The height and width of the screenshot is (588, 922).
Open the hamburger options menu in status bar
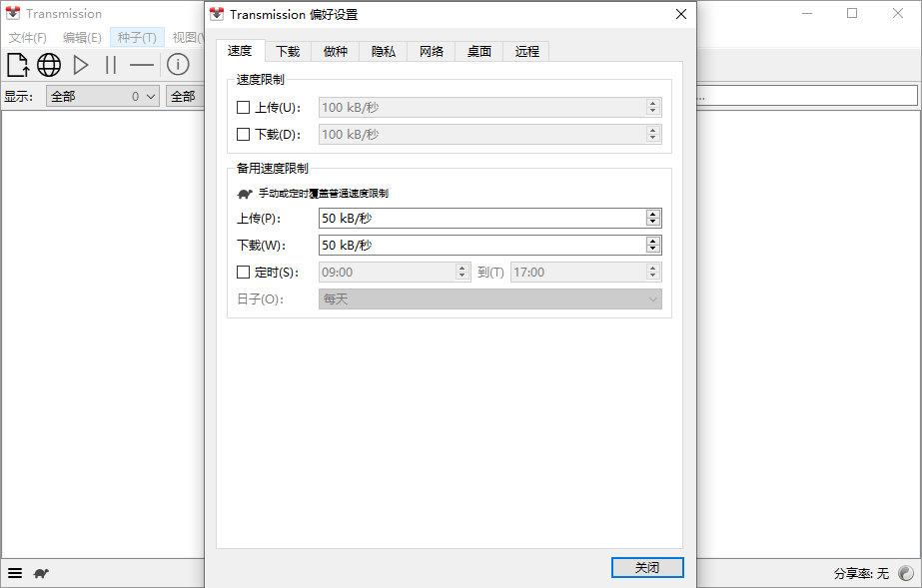(14, 572)
